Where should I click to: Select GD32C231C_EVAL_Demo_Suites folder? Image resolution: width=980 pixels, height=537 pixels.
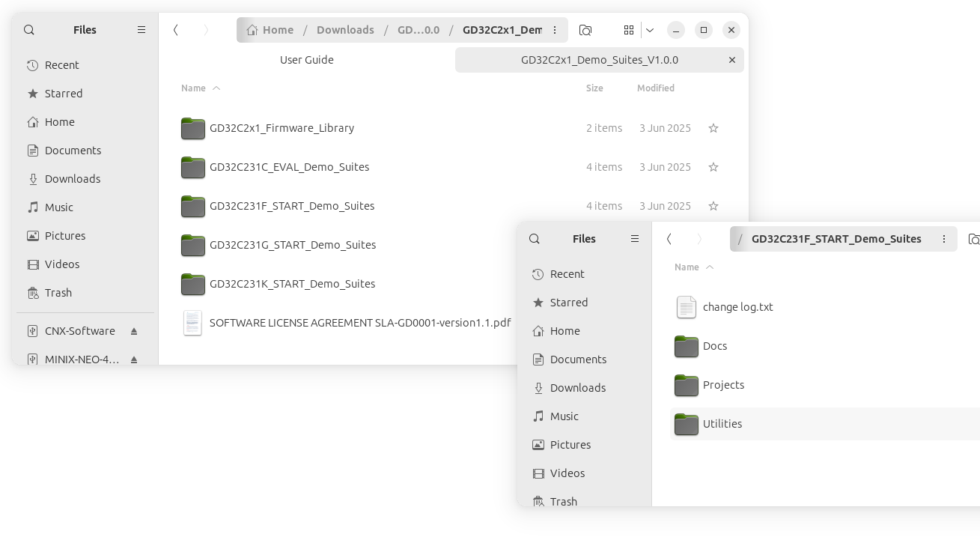452,167
